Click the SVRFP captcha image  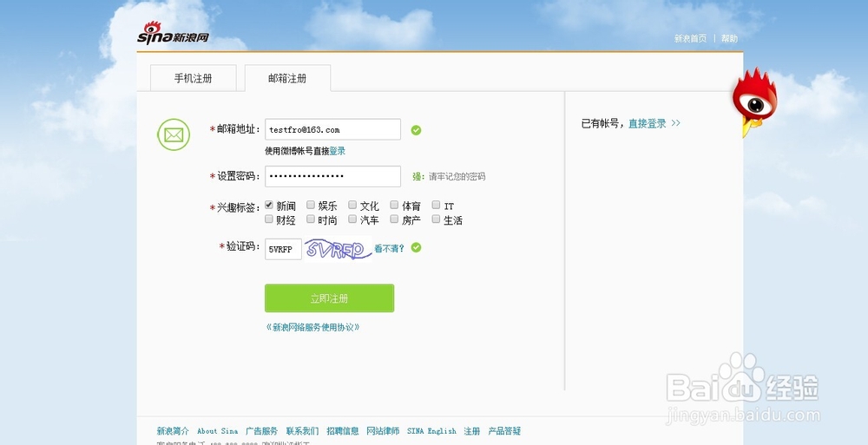pos(338,249)
